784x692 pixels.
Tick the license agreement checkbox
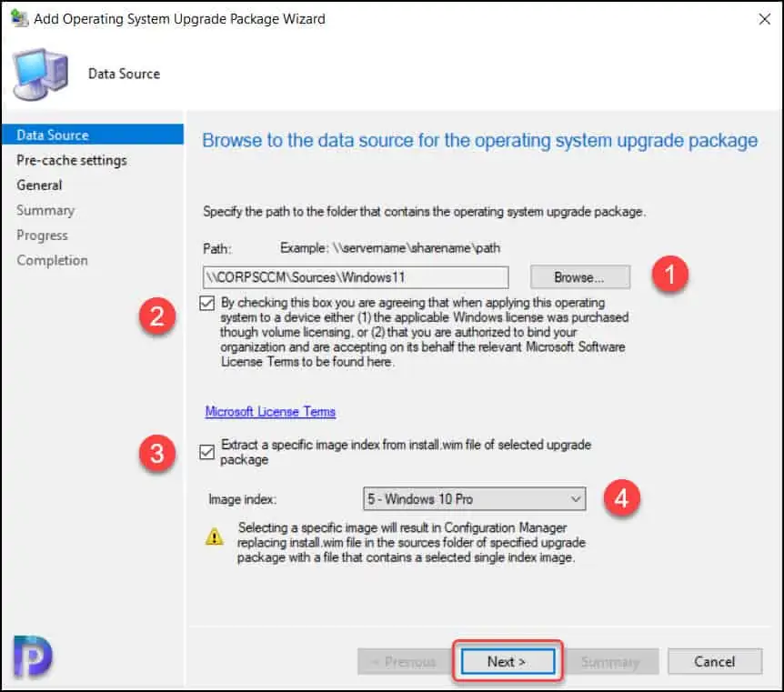207,303
